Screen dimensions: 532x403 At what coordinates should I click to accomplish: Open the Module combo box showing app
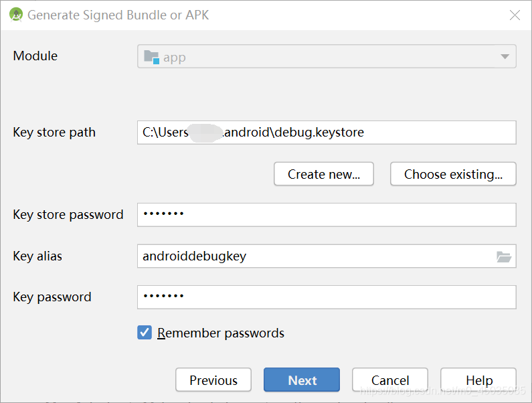tap(327, 56)
